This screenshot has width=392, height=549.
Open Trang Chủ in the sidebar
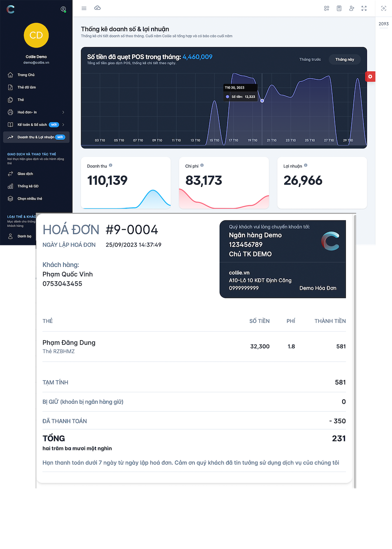click(x=26, y=75)
